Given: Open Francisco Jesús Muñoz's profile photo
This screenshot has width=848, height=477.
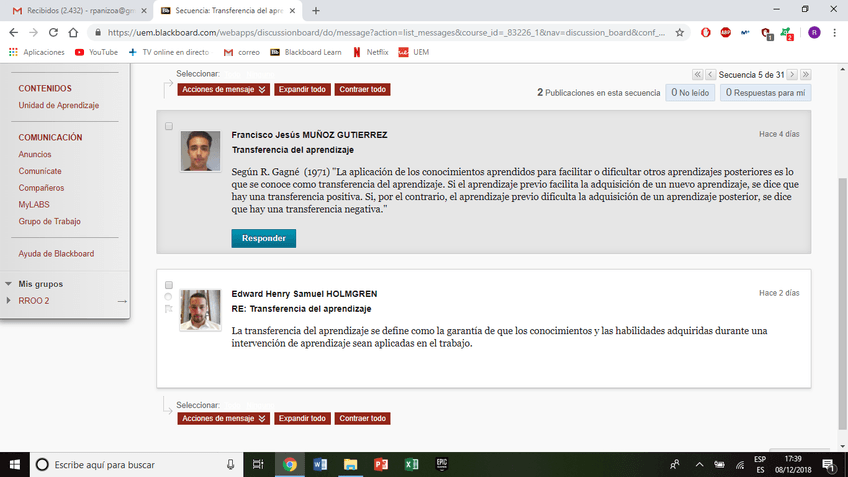Looking at the screenshot, I should pyautogui.click(x=200, y=151).
